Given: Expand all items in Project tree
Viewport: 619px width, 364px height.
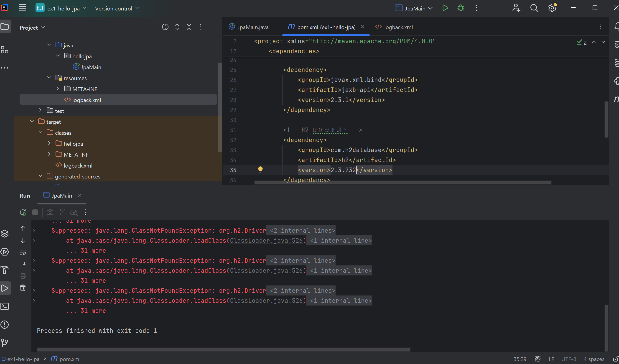Looking at the screenshot, I should 177,27.
